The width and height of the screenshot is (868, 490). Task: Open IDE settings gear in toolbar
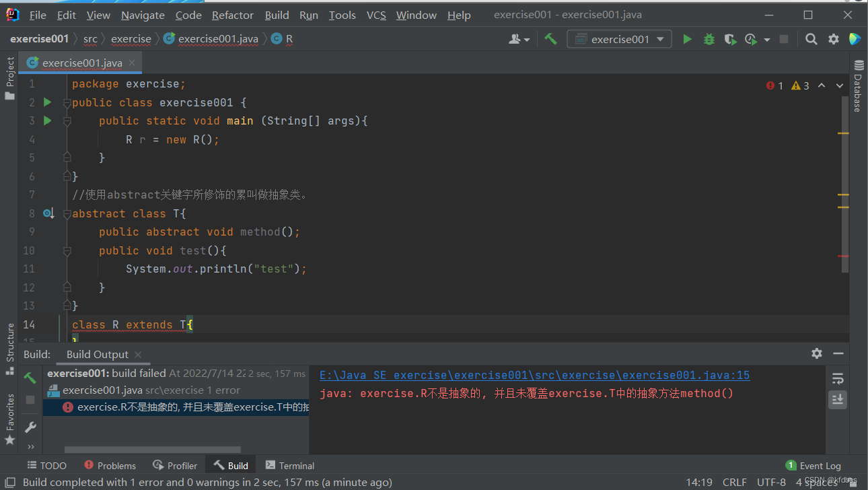(834, 39)
